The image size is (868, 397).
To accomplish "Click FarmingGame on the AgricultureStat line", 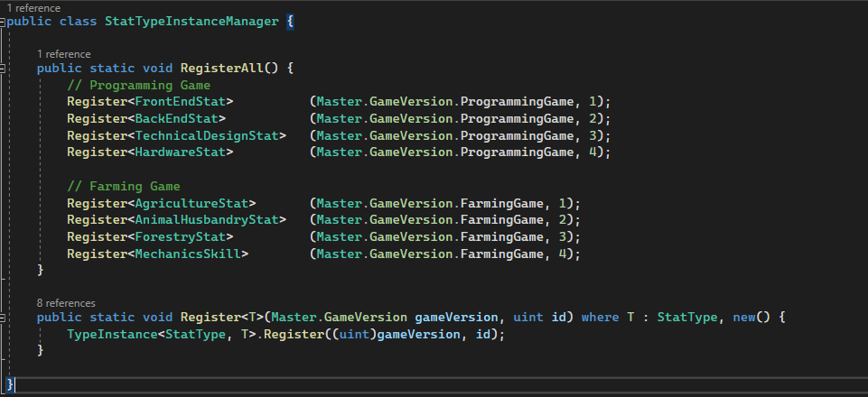I will point(502,204).
